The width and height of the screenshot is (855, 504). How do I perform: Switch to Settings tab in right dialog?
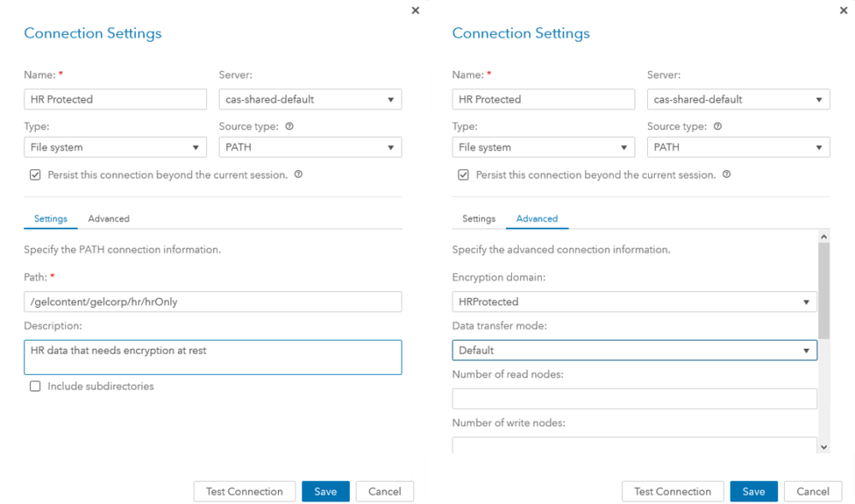click(x=478, y=219)
